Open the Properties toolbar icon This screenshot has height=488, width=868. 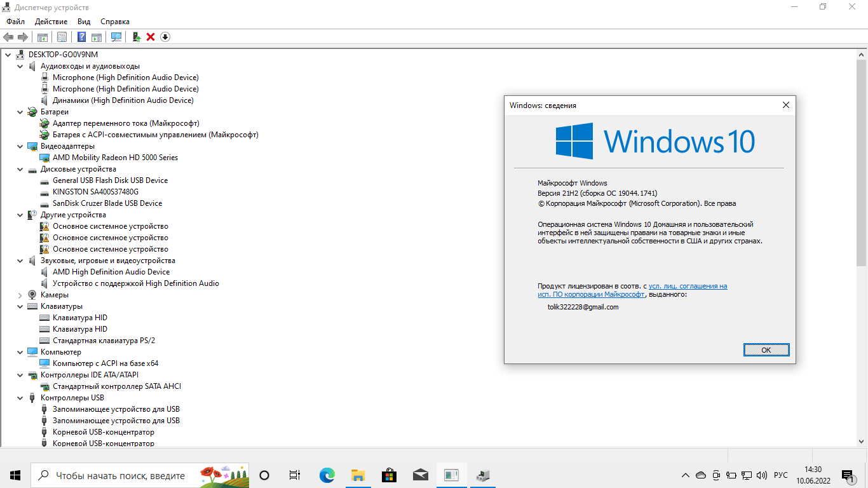pyautogui.click(x=62, y=37)
